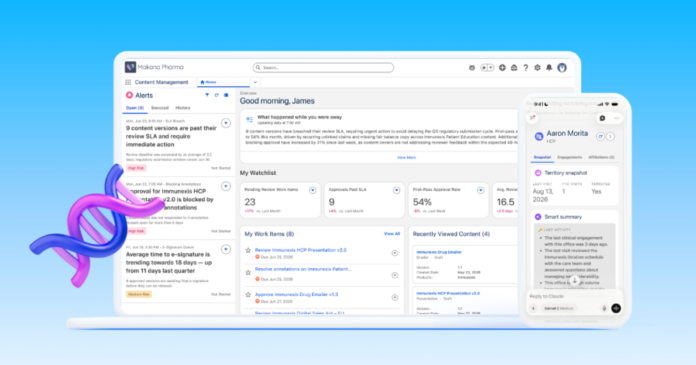Image resolution: width=696 pixels, height=365 pixels.
Task: Click the icon left of the favorites star
Action: 472,67
